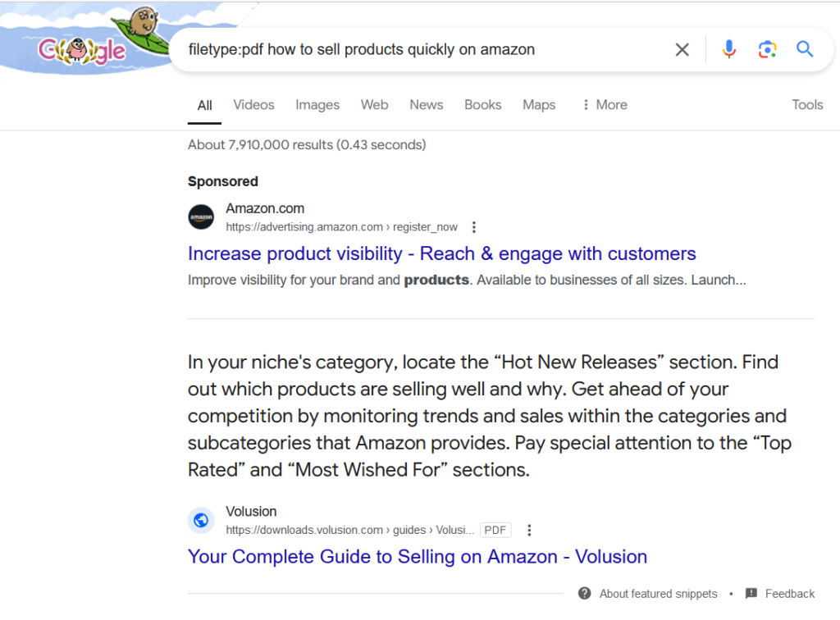The image size is (840, 620).
Task: Activate voice search with the microphone icon
Action: pyautogui.click(x=729, y=49)
